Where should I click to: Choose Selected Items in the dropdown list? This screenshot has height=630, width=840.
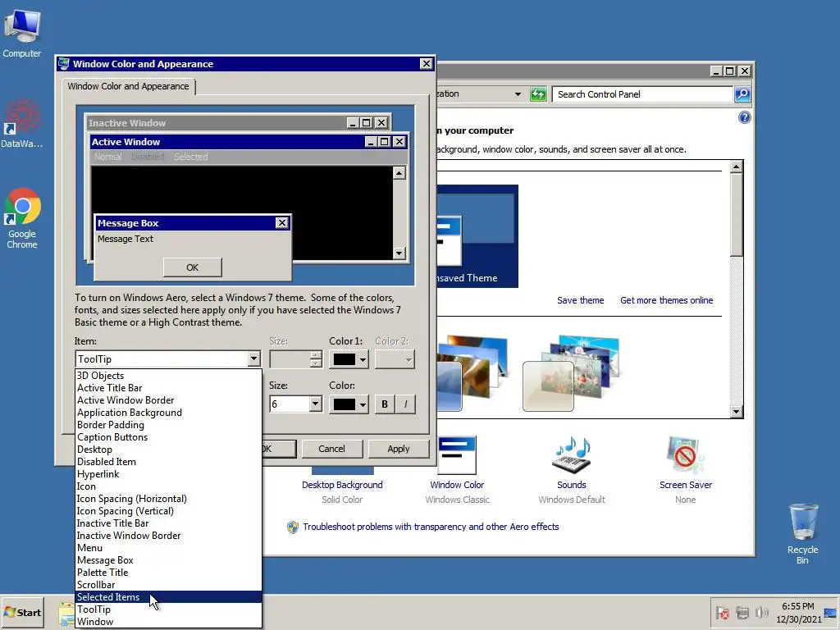(x=168, y=597)
